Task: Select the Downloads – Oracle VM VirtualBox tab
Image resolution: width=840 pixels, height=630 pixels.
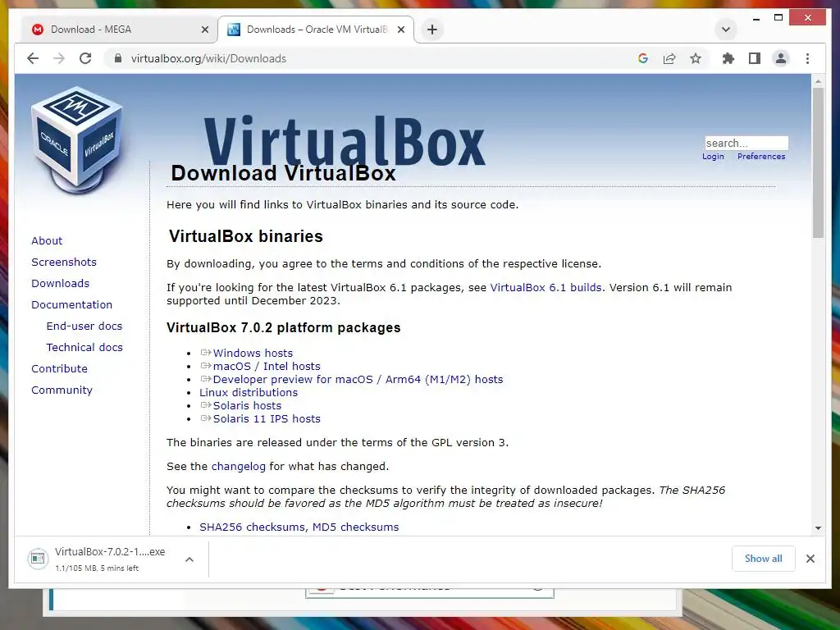Action: coord(316,30)
